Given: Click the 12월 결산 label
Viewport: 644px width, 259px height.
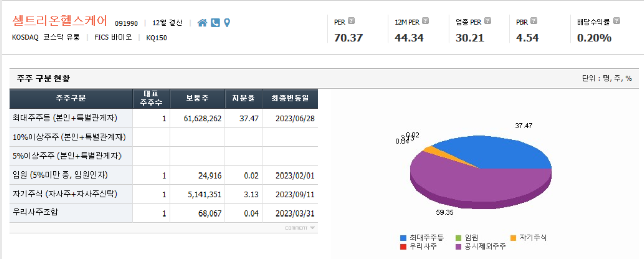Looking at the screenshot, I should point(167,23).
